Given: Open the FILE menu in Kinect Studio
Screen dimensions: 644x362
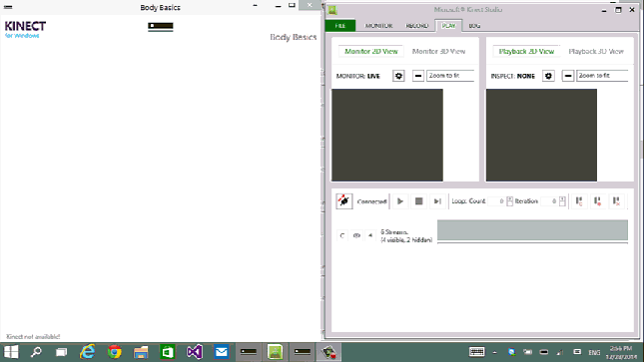Looking at the screenshot, I should pyautogui.click(x=340, y=26).
